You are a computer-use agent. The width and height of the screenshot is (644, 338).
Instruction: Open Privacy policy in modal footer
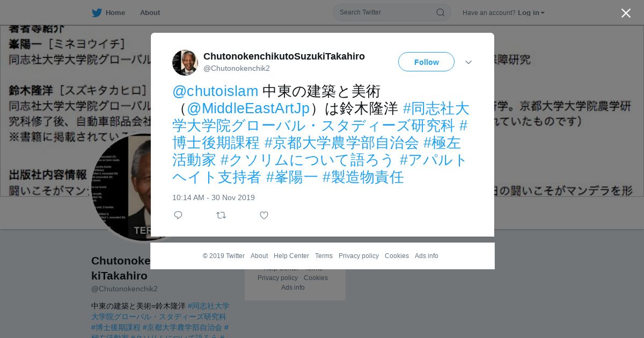[358, 256]
